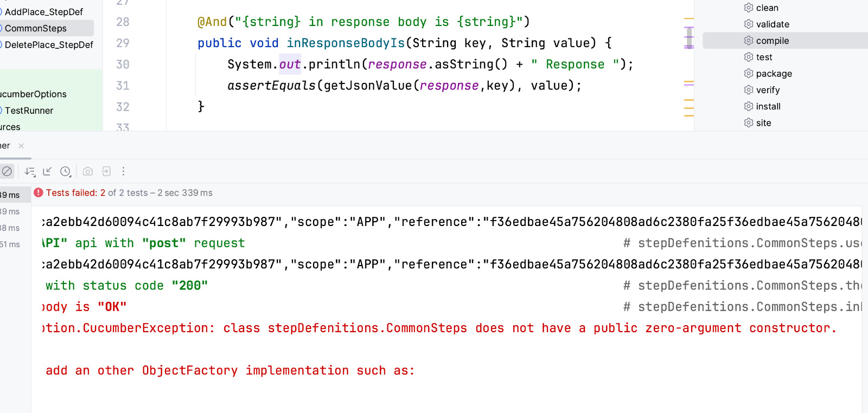The height and width of the screenshot is (413, 868).
Task: Toggle the show ignored tests button
Action: pyautogui.click(x=7, y=171)
